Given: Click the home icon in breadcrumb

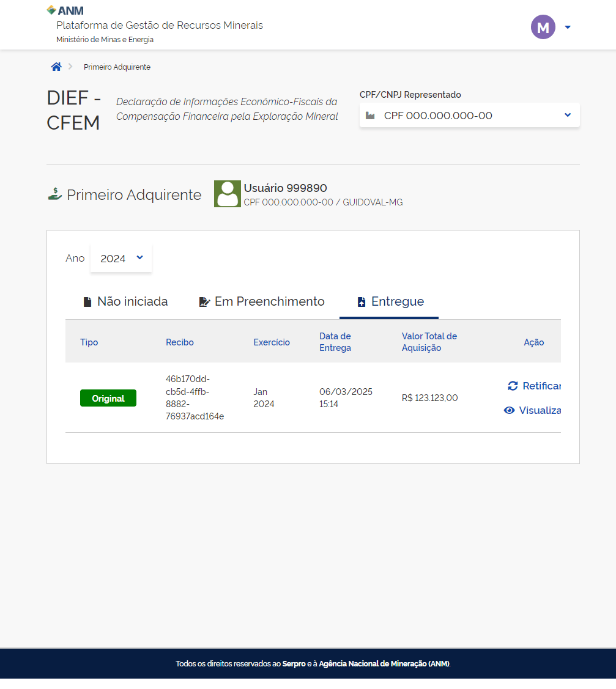Looking at the screenshot, I should 56,67.
